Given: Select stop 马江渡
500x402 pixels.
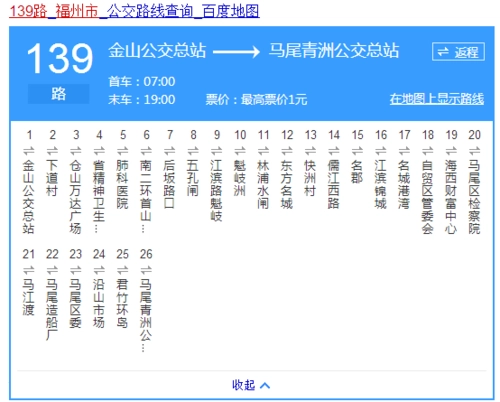Looking at the screenshot, I should pyautogui.click(x=29, y=297).
